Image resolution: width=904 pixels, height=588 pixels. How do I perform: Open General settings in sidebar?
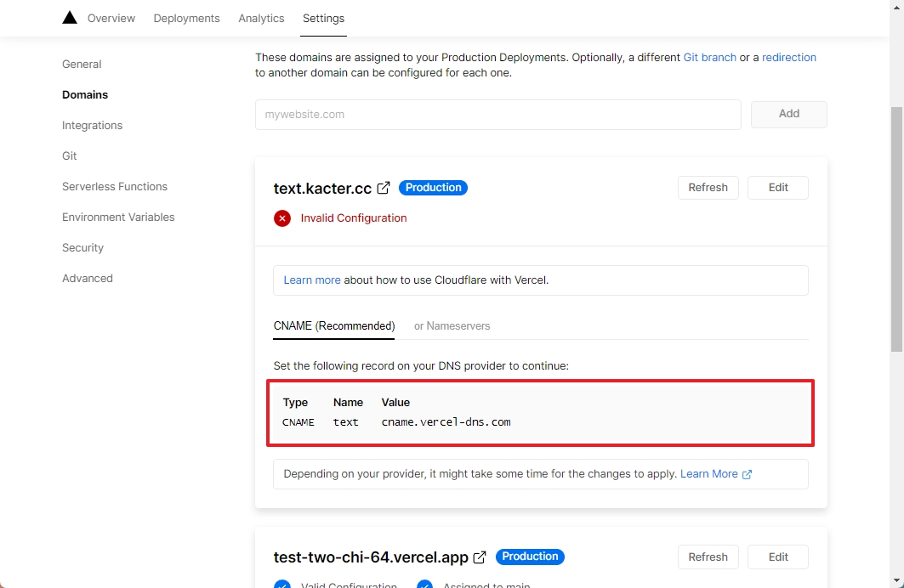(82, 65)
